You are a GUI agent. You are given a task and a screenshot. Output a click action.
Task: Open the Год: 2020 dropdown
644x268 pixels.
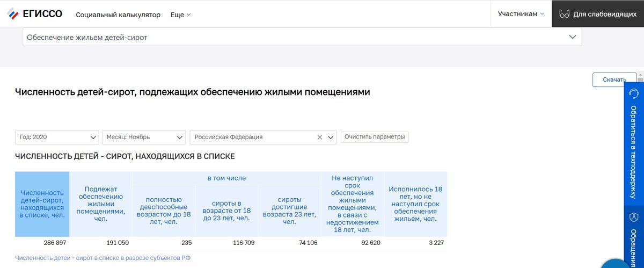pyautogui.click(x=57, y=137)
